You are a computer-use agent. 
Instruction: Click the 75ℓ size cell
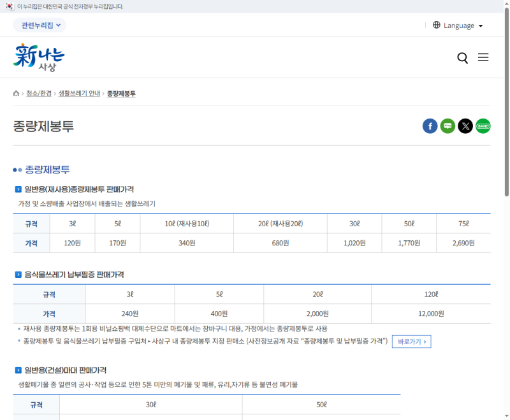463,224
